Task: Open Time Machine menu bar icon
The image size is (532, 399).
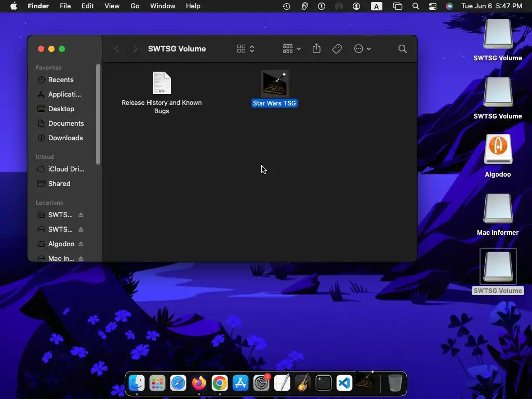Action: tap(286, 6)
